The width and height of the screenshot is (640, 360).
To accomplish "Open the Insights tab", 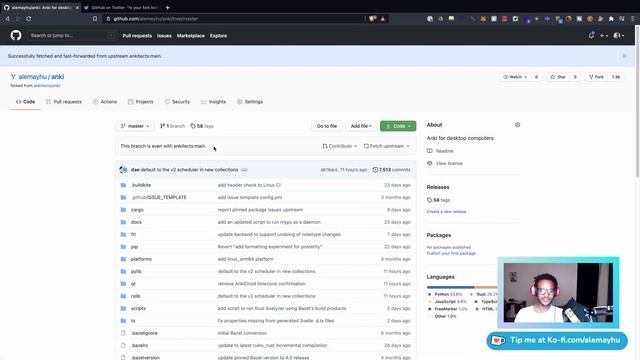I will pyautogui.click(x=213, y=102).
